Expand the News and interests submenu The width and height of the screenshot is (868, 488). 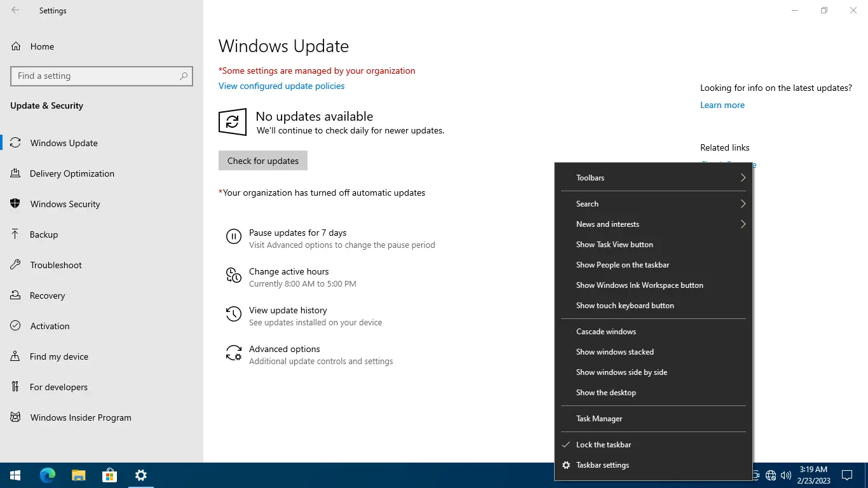coord(653,224)
